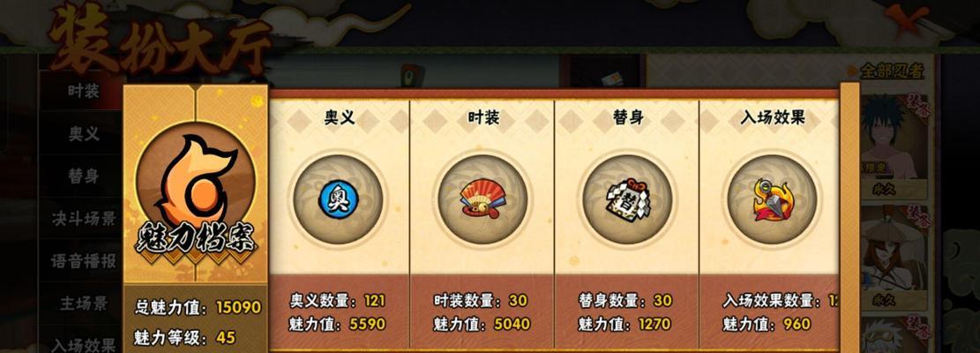Open the 语音播报 sidebar tab
The height and width of the screenshot is (353, 980).
click(x=84, y=261)
